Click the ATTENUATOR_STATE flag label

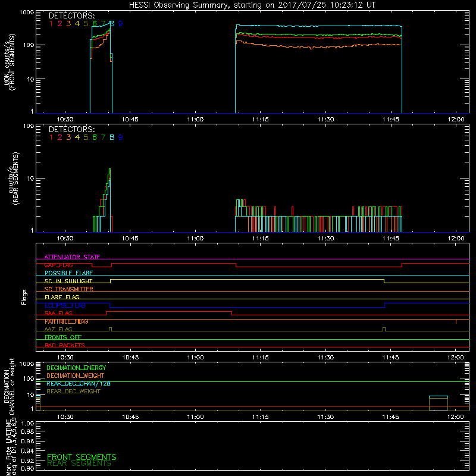(72, 257)
